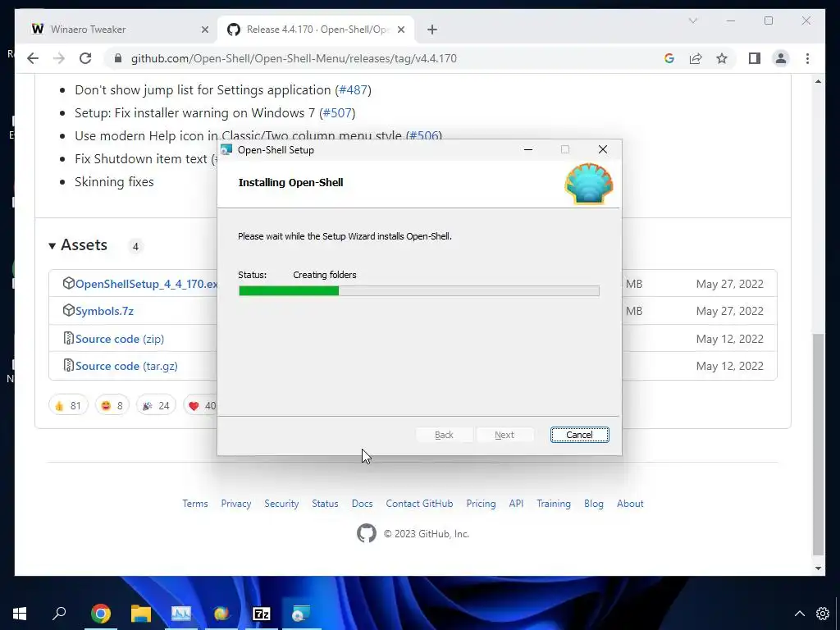Screen dimensions: 840x630
Task: Open the Privacy footer link
Action: 236,504
